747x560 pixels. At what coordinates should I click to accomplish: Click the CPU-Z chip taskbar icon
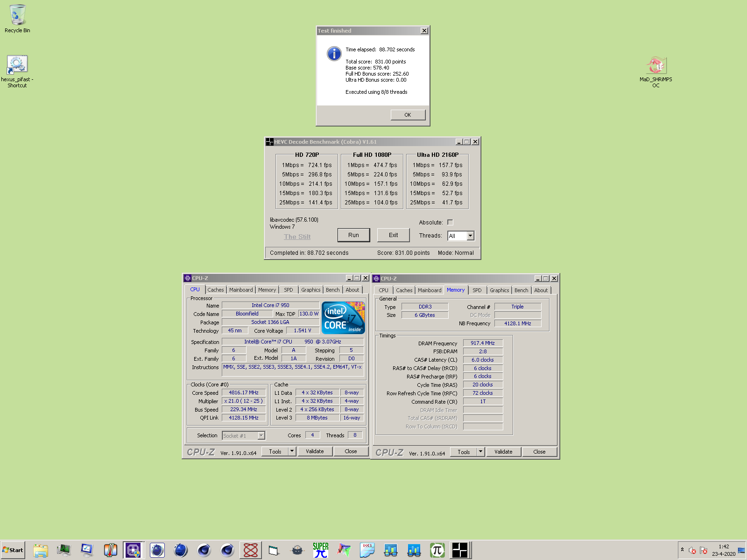(x=134, y=550)
